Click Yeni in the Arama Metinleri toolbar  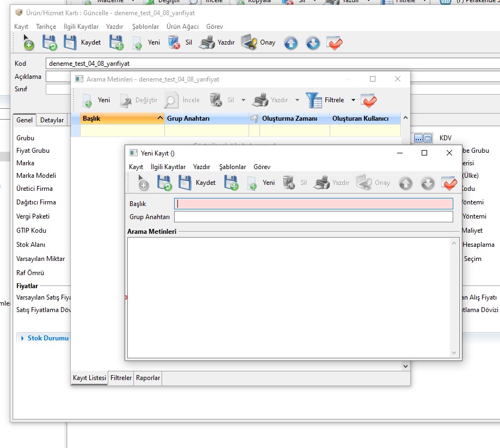[96, 100]
